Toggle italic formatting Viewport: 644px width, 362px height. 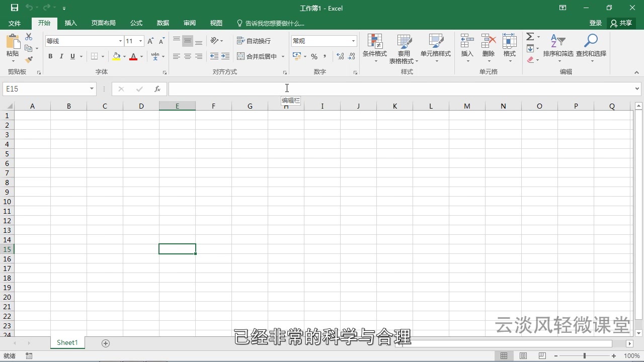61,56
